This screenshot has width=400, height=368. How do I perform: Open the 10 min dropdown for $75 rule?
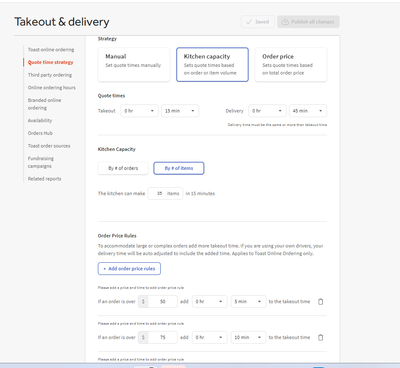[x=248, y=337]
